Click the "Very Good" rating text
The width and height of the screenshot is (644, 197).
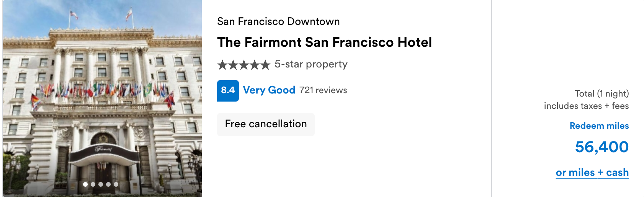[269, 90]
